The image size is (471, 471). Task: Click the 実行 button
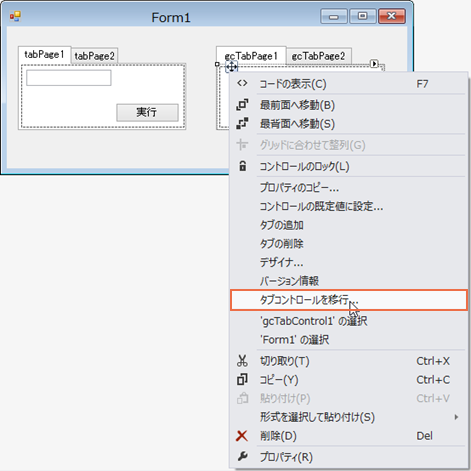click(x=147, y=112)
